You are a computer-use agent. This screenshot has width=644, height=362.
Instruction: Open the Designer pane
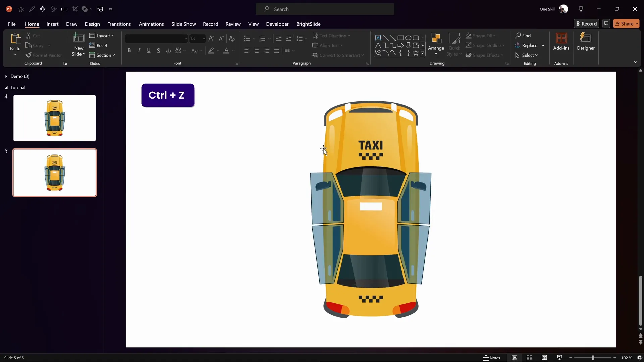[x=586, y=42]
